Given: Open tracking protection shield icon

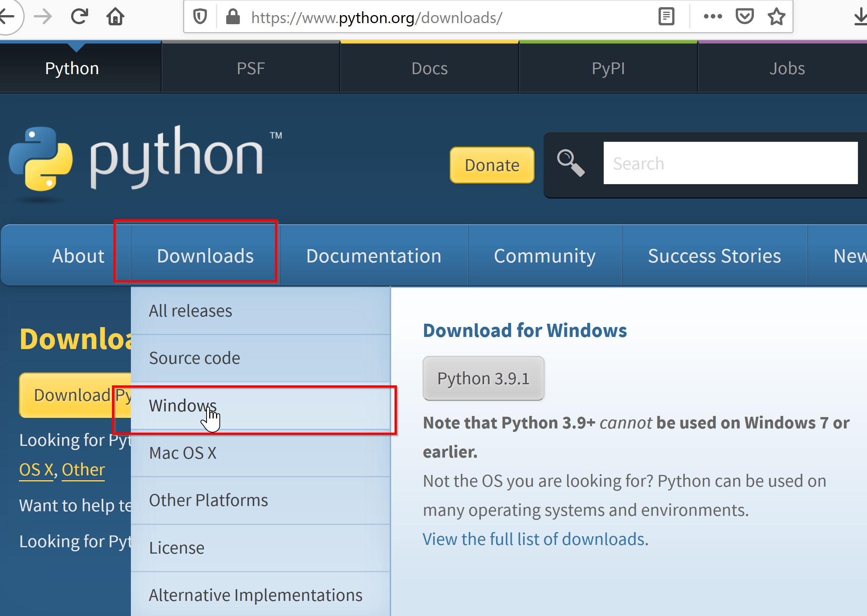Looking at the screenshot, I should 200,17.
